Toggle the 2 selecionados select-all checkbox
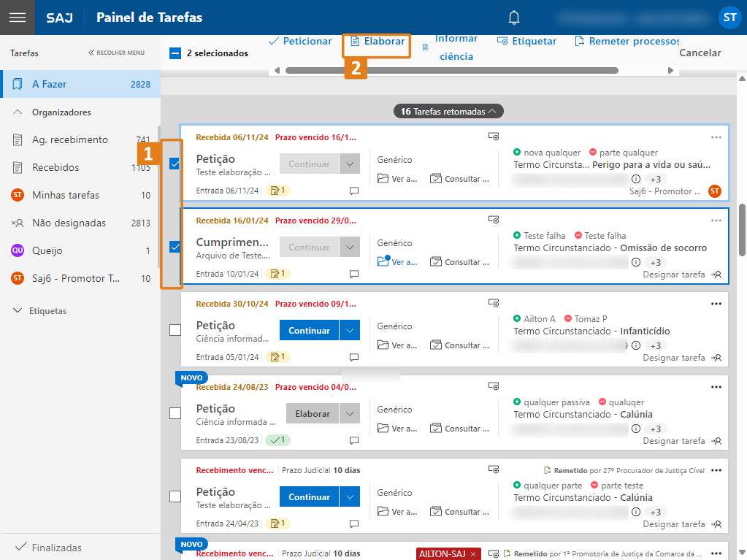 pyautogui.click(x=175, y=53)
